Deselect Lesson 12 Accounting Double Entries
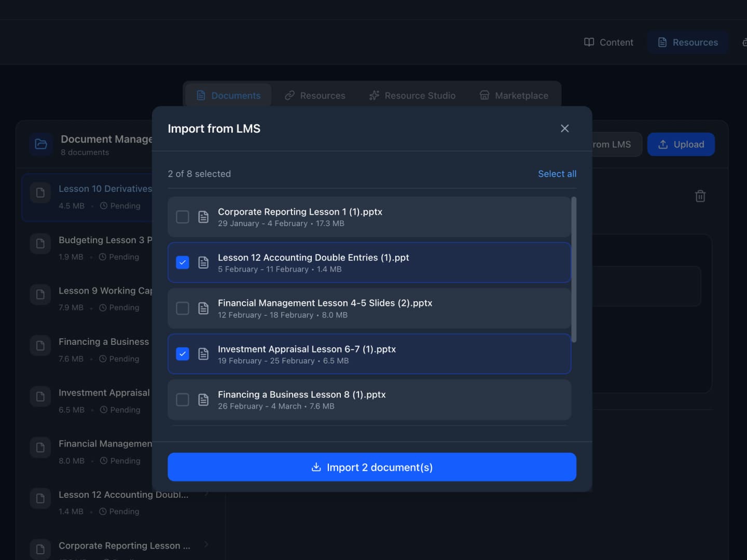Image resolution: width=747 pixels, height=560 pixels. 182,262
